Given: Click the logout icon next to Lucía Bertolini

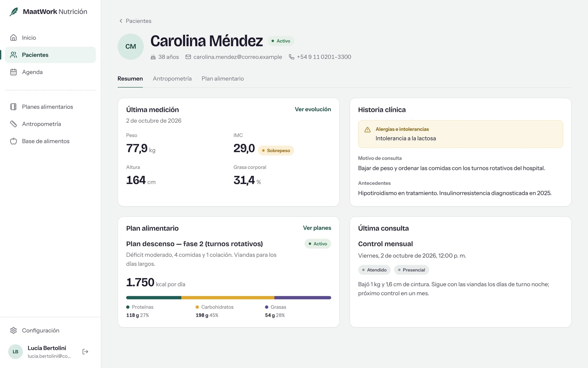Looking at the screenshot, I should click(85, 352).
